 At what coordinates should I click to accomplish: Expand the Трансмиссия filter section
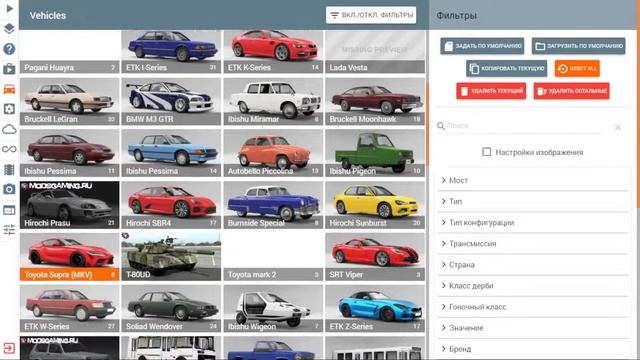pos(533,244)
